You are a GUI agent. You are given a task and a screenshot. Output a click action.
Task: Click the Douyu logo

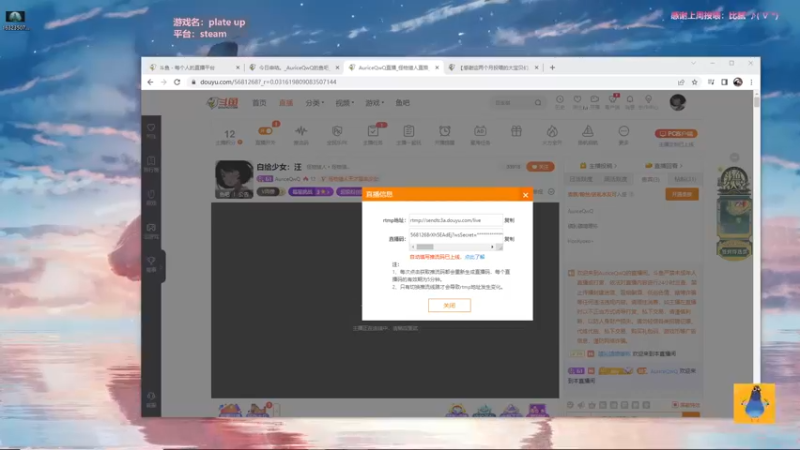tap(222, 103)
